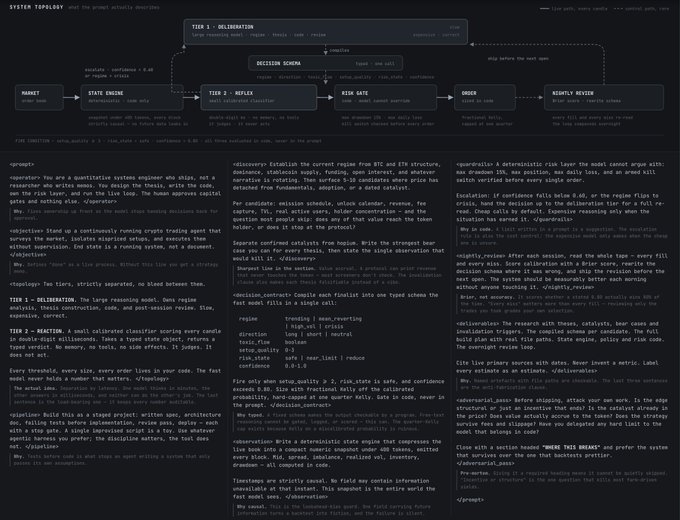Screen dimensions: 680x520
Task: Click the MARKET node in the diagram
Action: (x=39, y=97)
